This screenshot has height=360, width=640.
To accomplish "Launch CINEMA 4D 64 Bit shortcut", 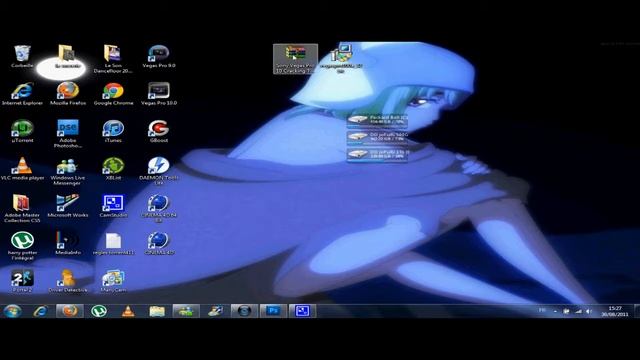I will pos(159,209).
